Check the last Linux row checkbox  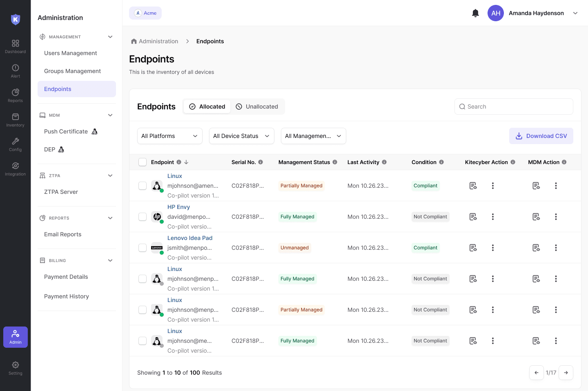tap(143, 341)
